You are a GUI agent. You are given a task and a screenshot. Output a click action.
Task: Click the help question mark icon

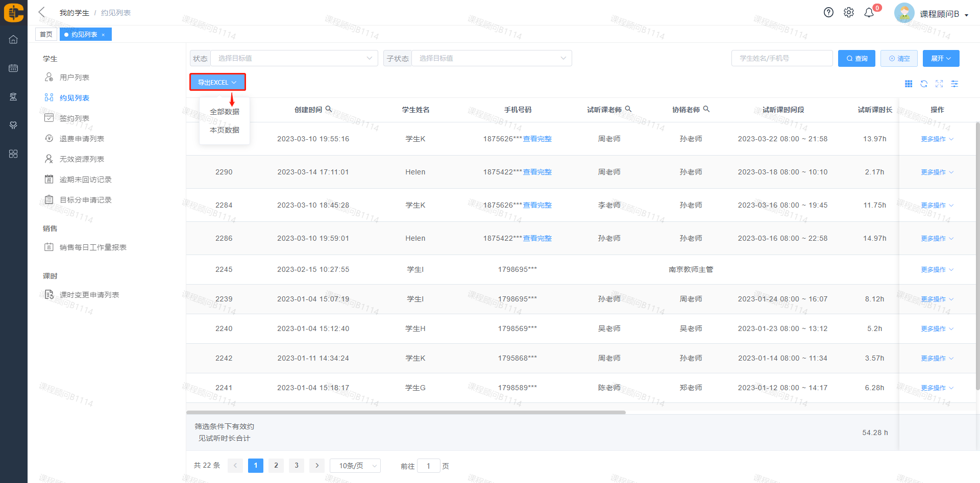click(828, 12)
